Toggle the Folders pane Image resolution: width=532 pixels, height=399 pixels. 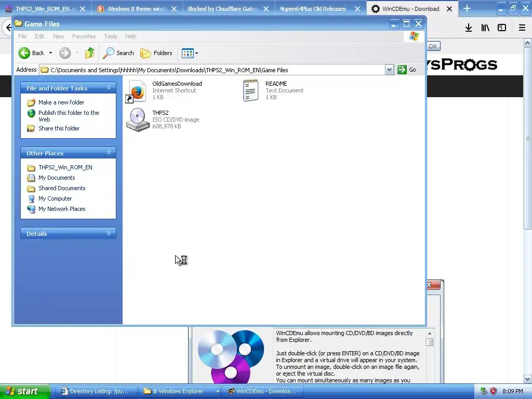coord(156,53)
